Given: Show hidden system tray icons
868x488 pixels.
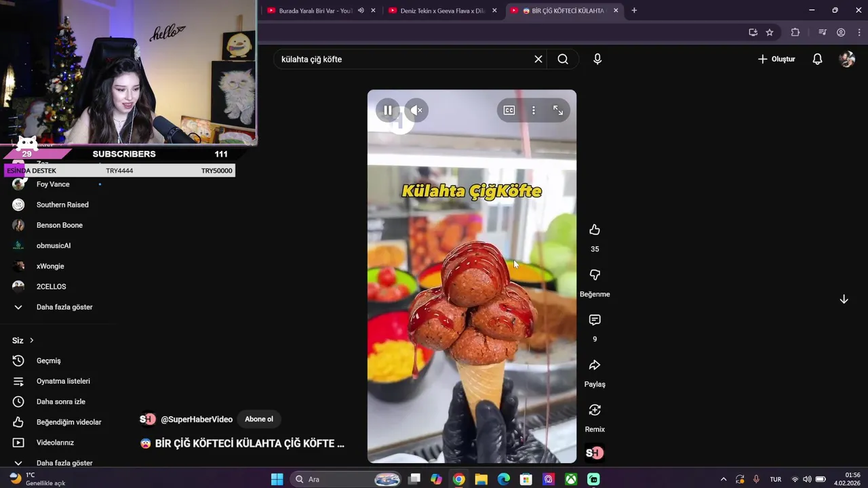Looking at the screenshot, I should [724, 479].
